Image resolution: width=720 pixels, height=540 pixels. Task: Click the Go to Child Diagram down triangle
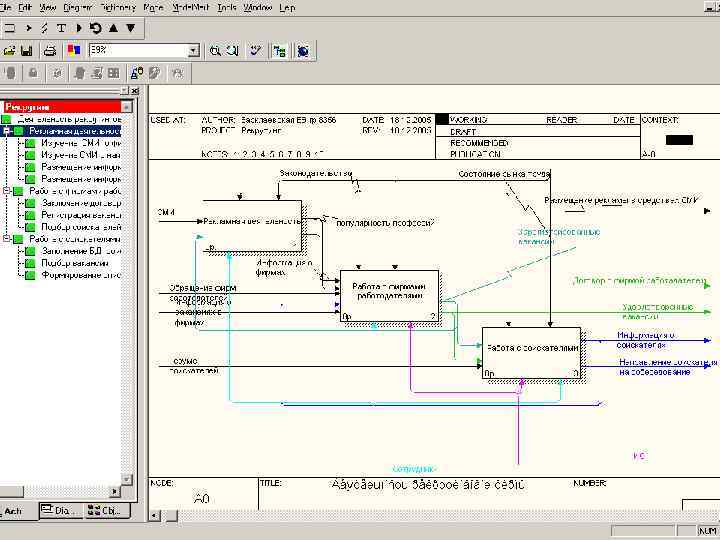(129, 28)
